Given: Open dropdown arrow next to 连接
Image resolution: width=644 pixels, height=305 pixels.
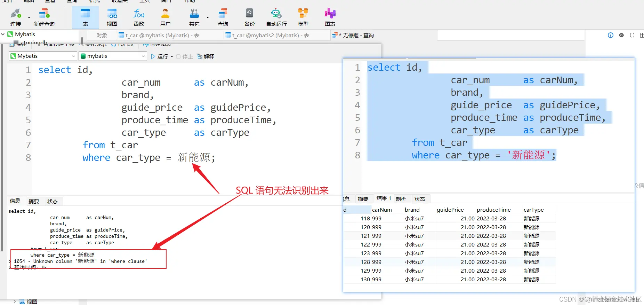Looking at the screenshot, I should point(29,17).
